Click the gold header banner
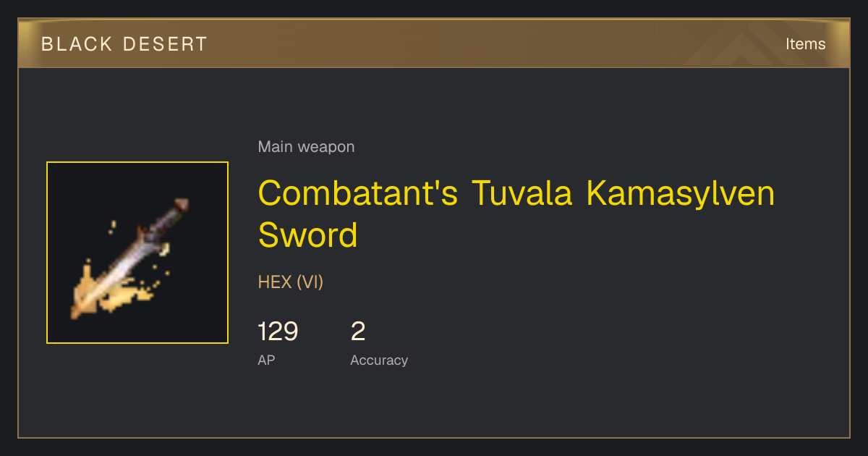Image resolution: width=868 pixels, height=456 pixels. tap(434, 44)
